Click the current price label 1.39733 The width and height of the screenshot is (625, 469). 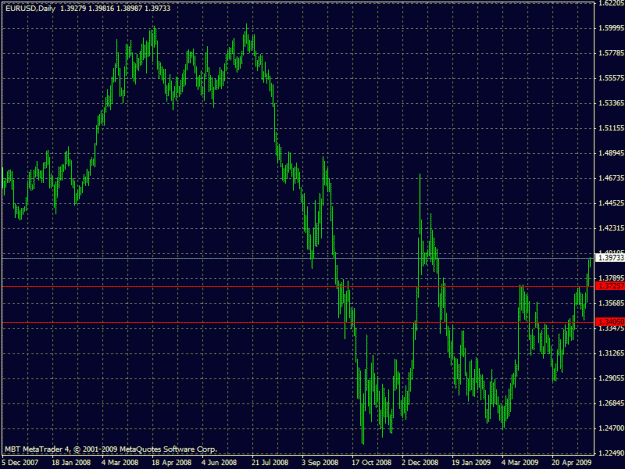(610, 258)
